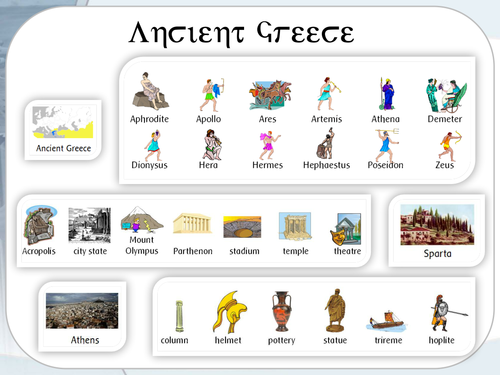
Task: Select the stadium picture
Action: [x=242, y=227]
